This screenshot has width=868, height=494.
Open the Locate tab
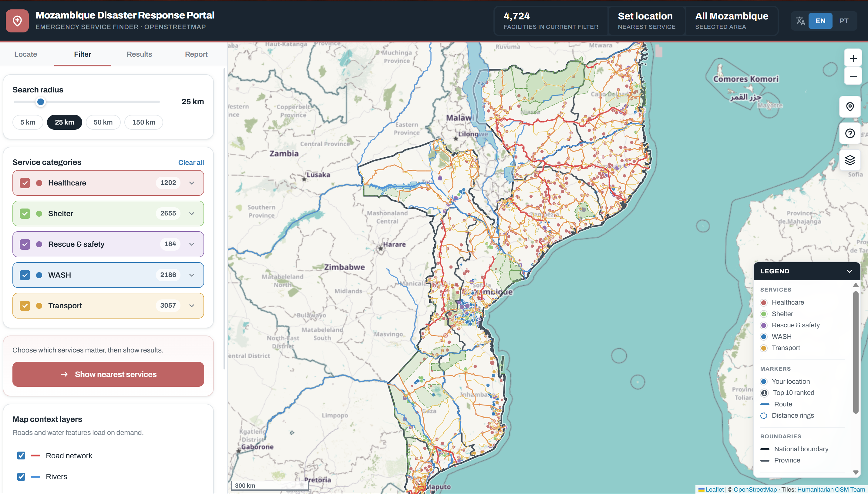point(25,54)
